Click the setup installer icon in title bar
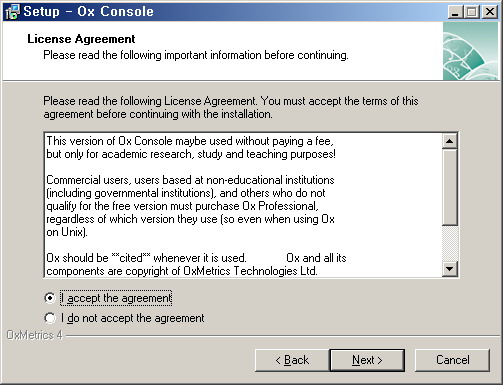 click(13, 12)
